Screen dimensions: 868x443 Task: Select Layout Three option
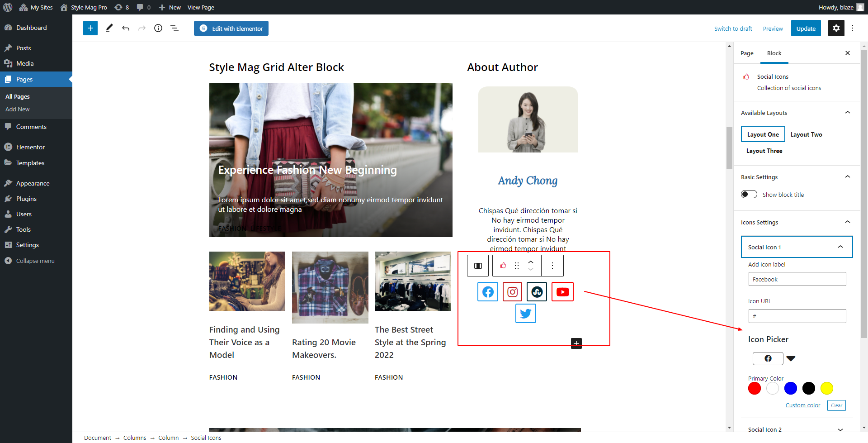(x=764, y=151)
